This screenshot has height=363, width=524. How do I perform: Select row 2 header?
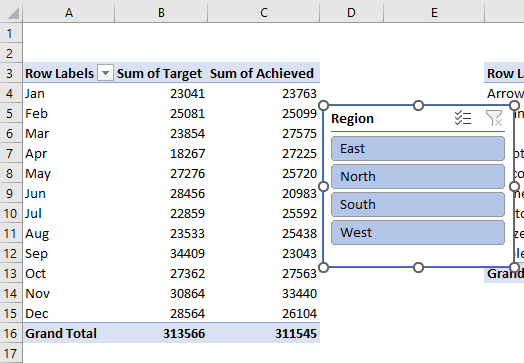[x=11, y=53]
